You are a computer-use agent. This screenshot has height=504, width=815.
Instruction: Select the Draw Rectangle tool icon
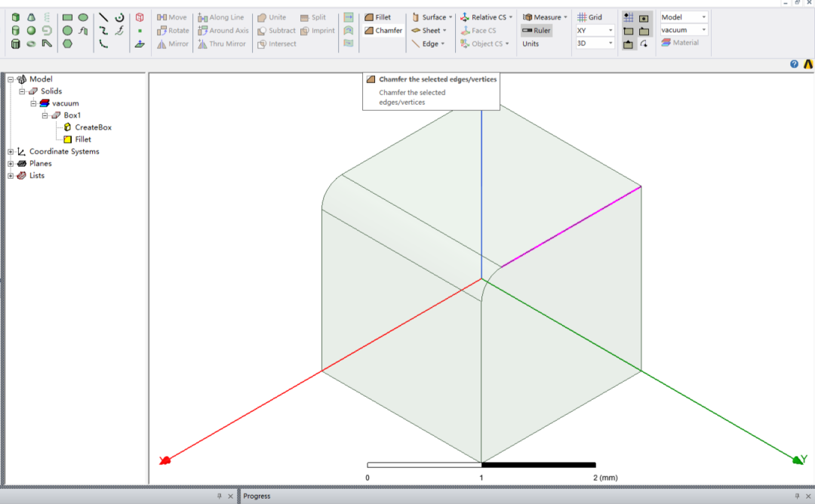click(x=68, y=17)
